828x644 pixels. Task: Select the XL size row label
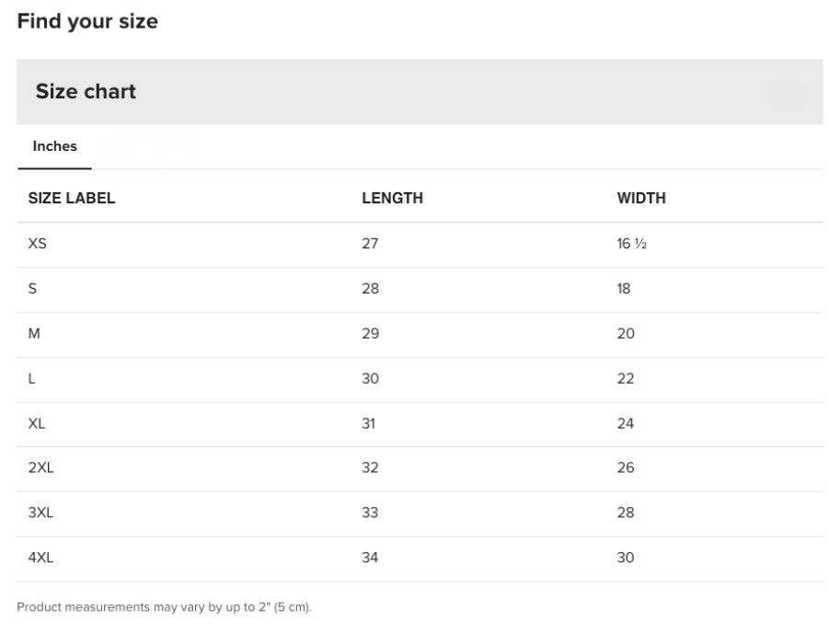(x=37, y=423)
